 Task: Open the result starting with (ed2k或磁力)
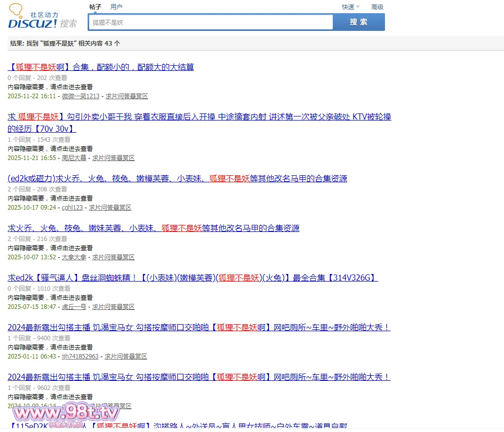pyautogui.click(x=177, y=178)
